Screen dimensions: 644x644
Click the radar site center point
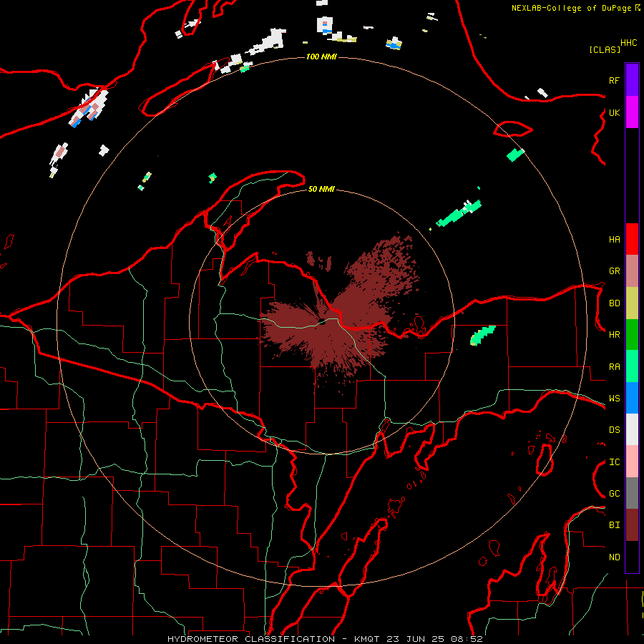pos(322,322)
